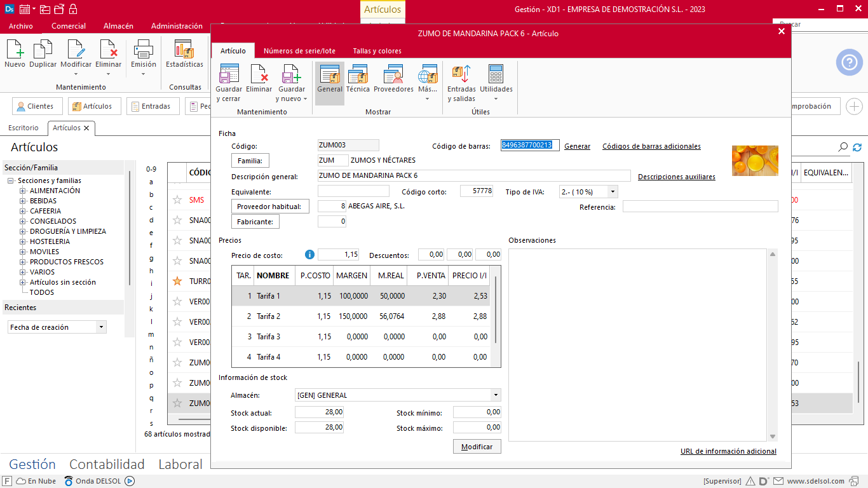Play Onda DELSOL in status bar

point(130,481)
